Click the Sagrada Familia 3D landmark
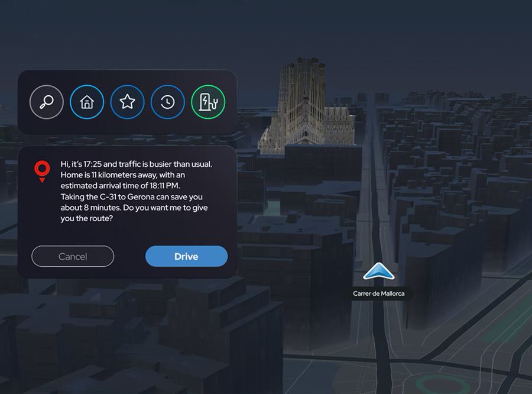This screenshot has width=532, height=394. pos(307,107)
